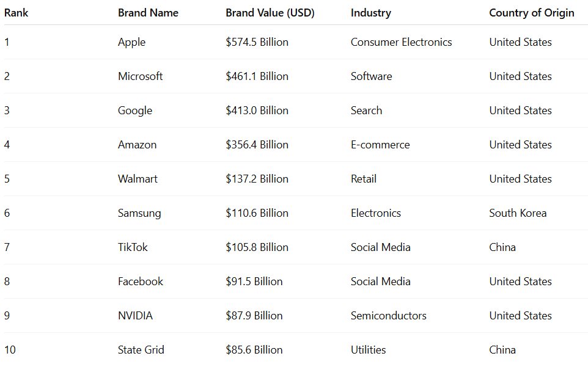Select the Industry column header
Screen dimensions: 588x367
370,13
